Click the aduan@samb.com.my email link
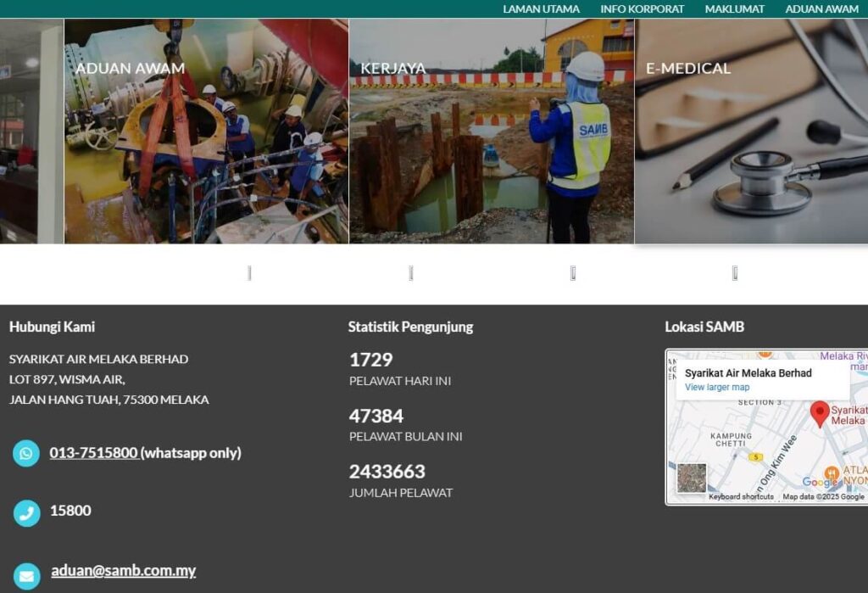The width and height of the screenshot is (868, 593). click(x=124, y=570)
